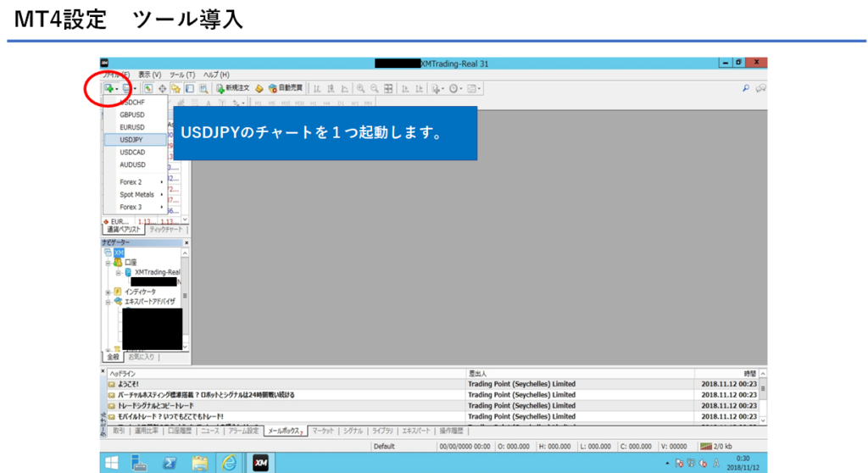The image size is (868, 473).
Task: Select AUDUSD from the symbol dropdown
Action: coord(136,164)
